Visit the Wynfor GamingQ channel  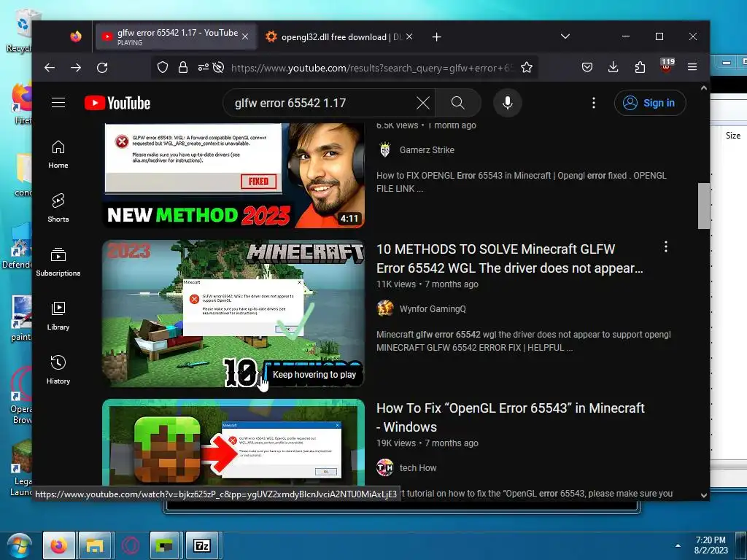pos(433,309)
